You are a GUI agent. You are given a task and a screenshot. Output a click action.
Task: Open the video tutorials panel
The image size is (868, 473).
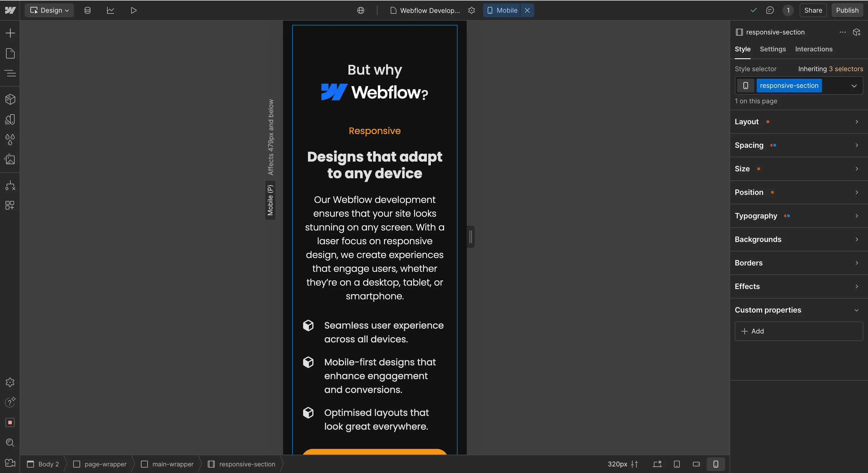click(x=10, y=464)
